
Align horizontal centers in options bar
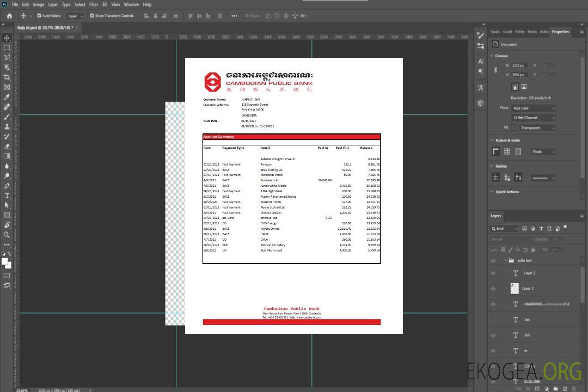155,16
